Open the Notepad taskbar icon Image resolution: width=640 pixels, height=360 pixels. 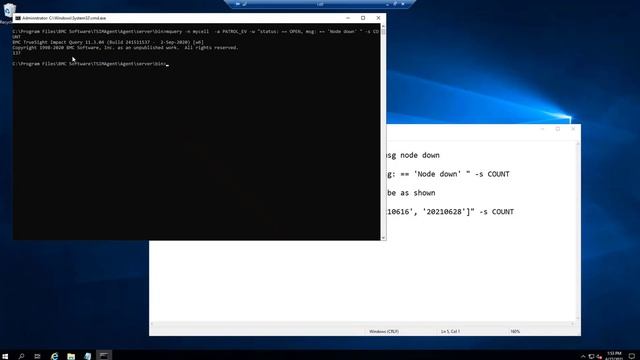[87, 356]
